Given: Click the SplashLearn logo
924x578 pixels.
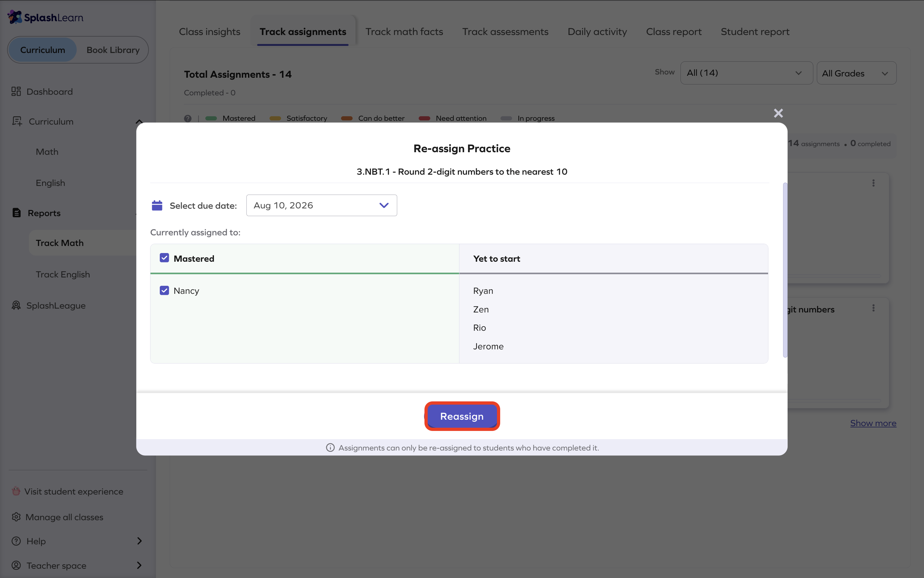Looking at the screenshot, I should coord(46,17).
